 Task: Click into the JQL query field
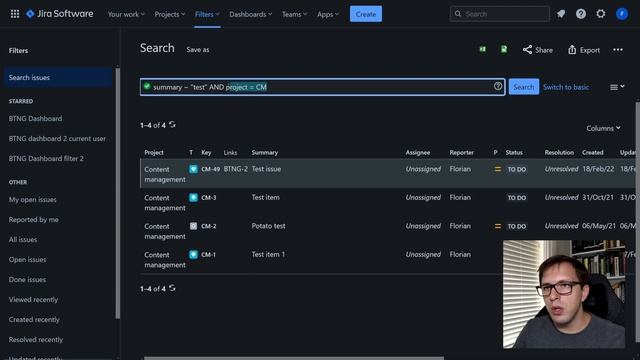click(x=322, y=87)
